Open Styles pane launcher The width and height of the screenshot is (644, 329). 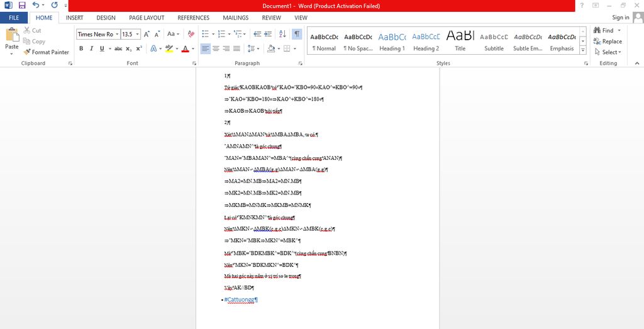[586, 64]
